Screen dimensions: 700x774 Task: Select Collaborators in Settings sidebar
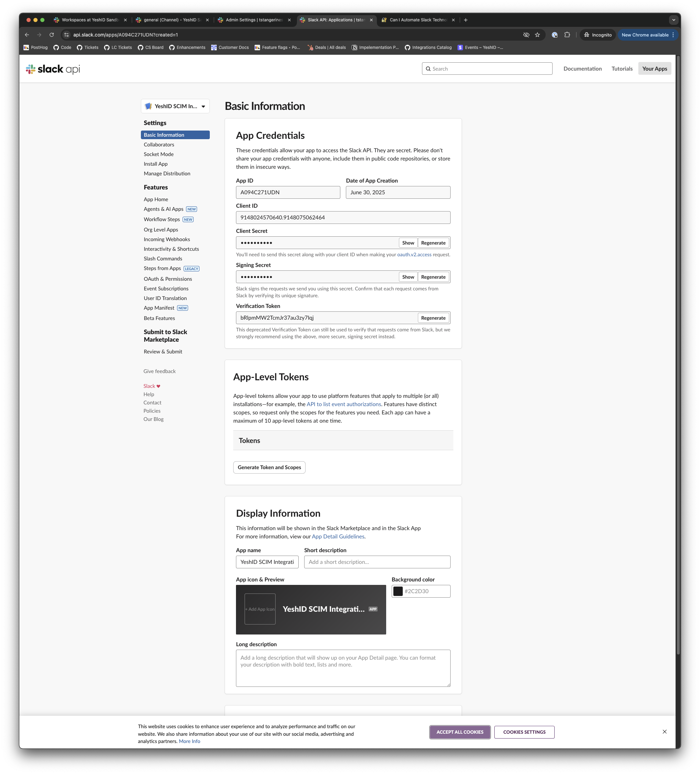point(159,145)
